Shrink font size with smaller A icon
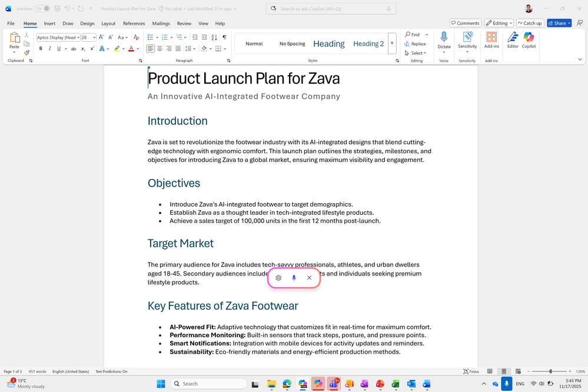Screen dimensions: 588x392 click(111, 37)
